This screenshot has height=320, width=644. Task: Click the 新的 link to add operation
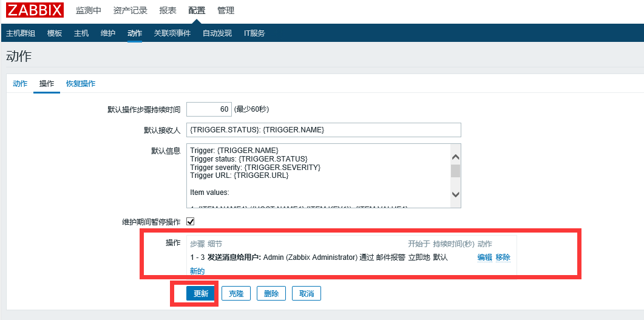(x=197, y=271)
